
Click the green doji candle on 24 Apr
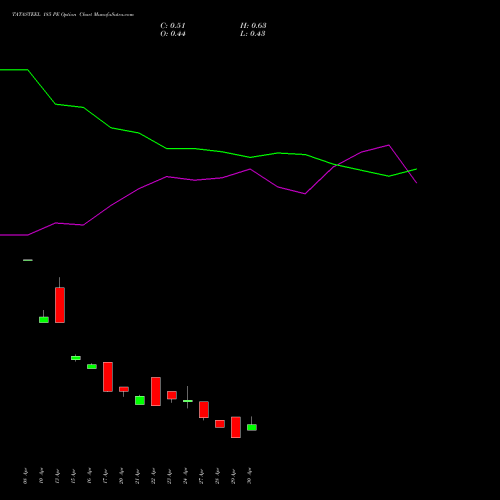tap(188, 401)
